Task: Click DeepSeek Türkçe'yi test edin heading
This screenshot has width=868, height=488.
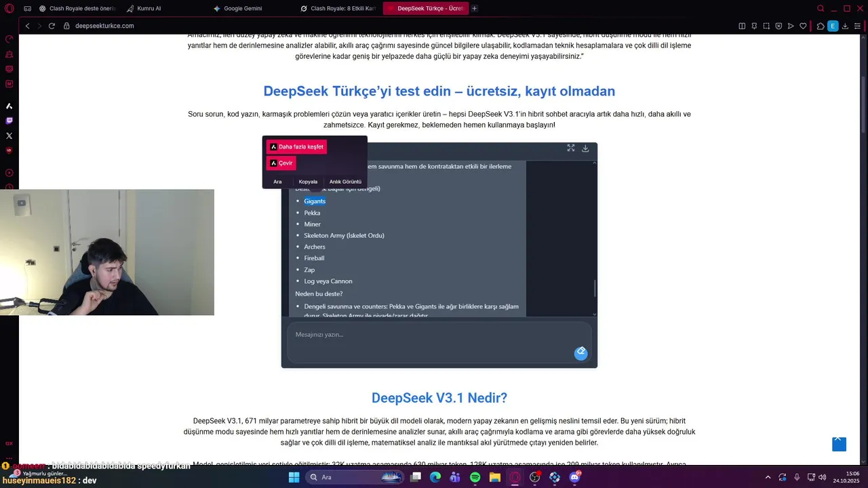Action: tap(439, 91)
